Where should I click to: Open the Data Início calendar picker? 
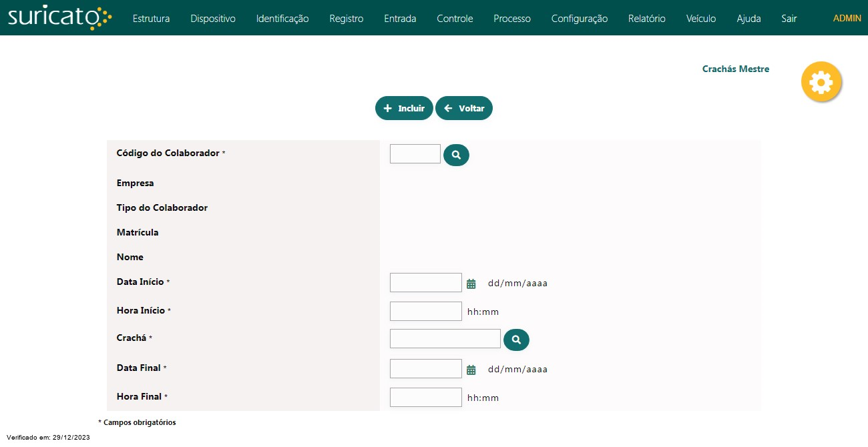471,284
